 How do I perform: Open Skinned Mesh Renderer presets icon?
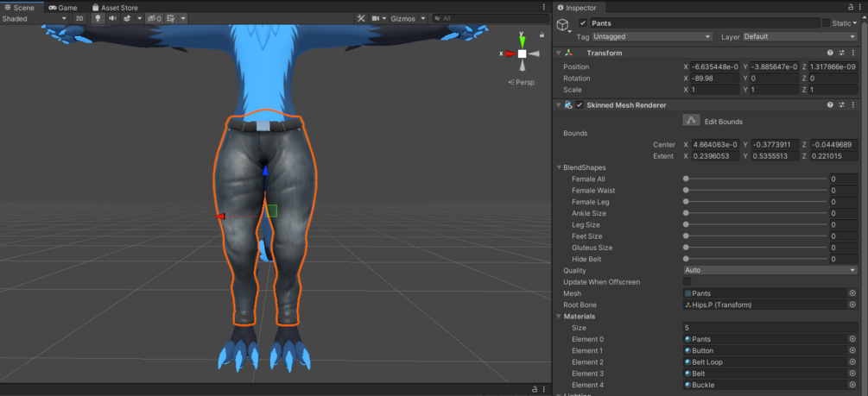(x=841, y=105)
